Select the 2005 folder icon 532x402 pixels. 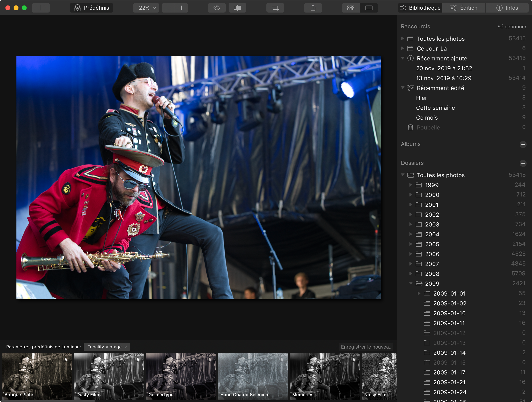click(419, 244)
